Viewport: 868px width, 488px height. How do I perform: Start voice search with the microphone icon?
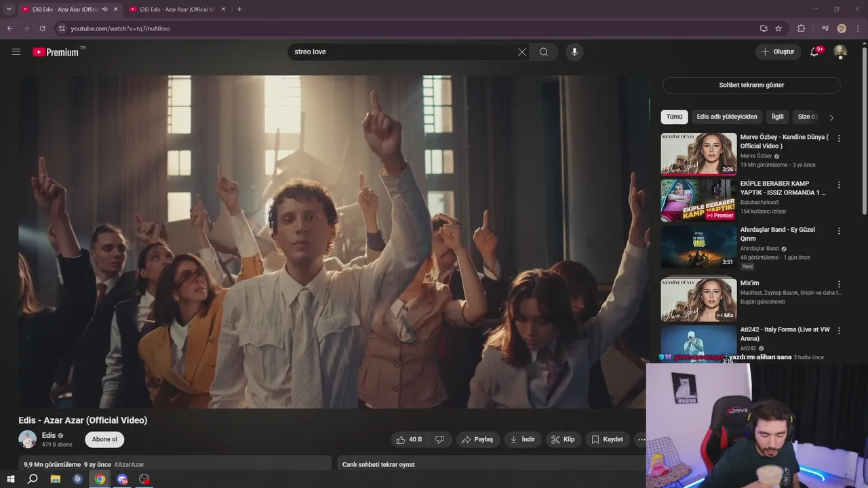[x=574, y=52]
